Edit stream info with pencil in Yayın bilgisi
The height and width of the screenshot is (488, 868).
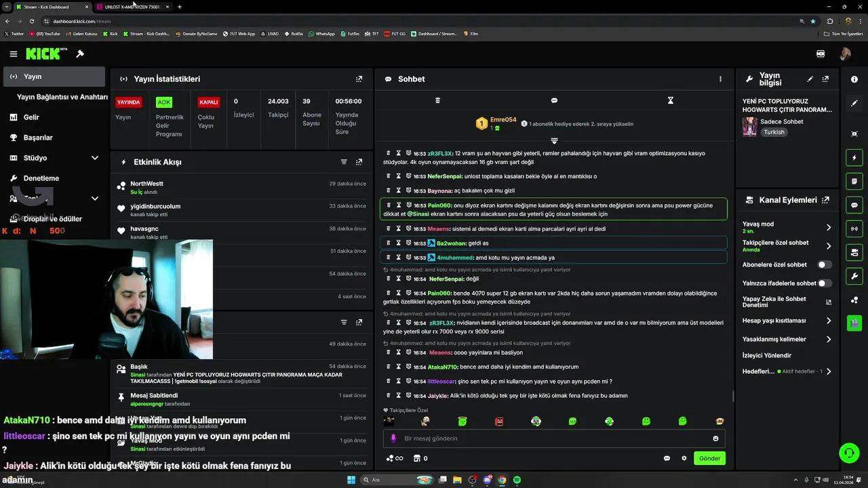(x=810, y=79)
